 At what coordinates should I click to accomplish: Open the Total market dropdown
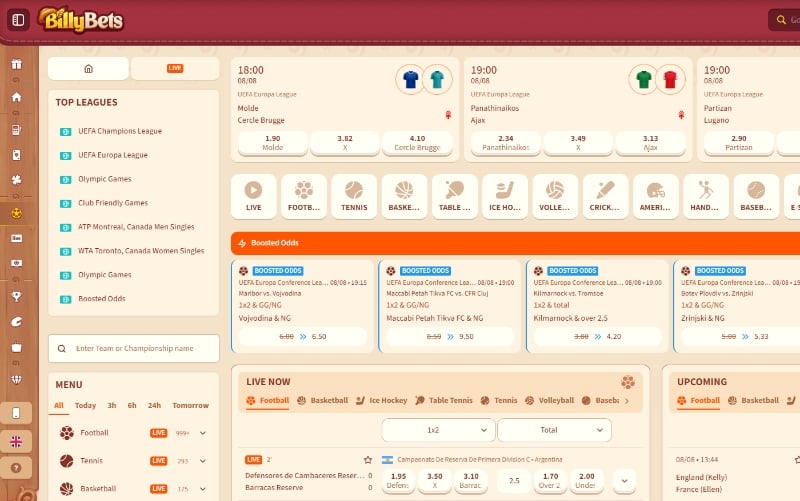[554, 430]
